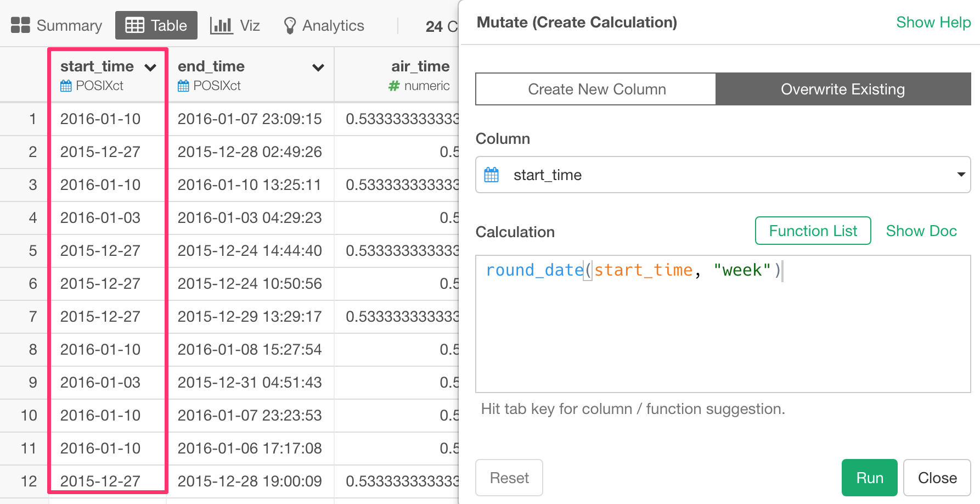Viewport: 980px width, 504px height.
Task: Select start_time cell in row 4
Action: [x=108, y=217]
